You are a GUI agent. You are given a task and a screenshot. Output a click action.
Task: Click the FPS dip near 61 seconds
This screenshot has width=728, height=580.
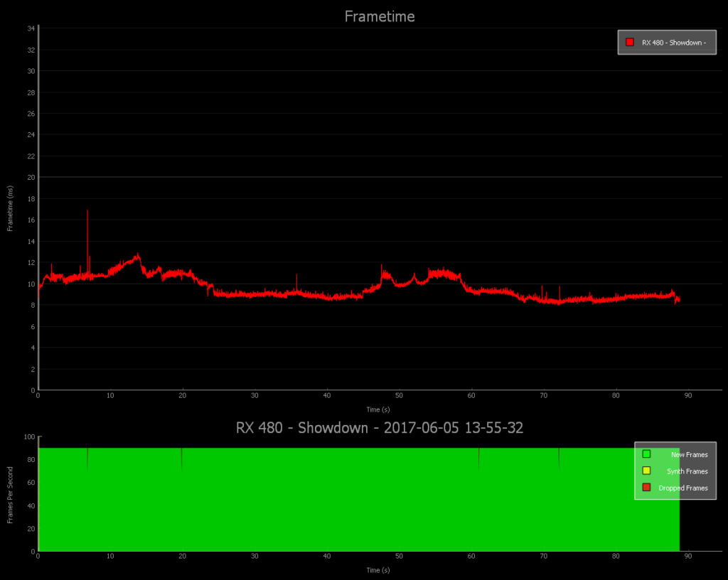tap(478, 458)
